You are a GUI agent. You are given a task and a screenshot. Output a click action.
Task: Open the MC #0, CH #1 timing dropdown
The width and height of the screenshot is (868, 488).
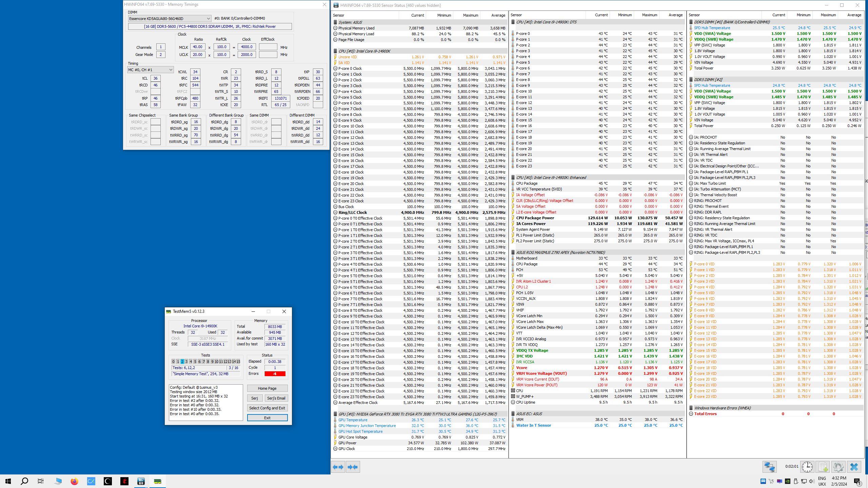tap(150, 70)
